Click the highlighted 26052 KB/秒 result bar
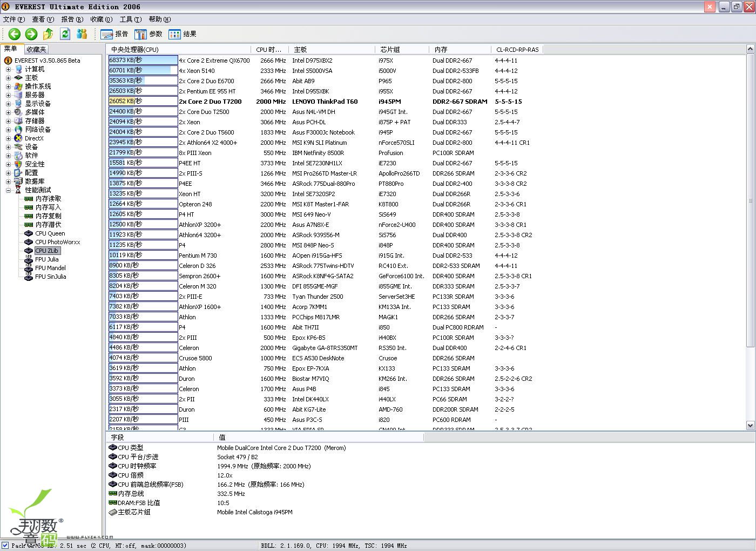This screenshot has height=551, width=756. (143, 102)
